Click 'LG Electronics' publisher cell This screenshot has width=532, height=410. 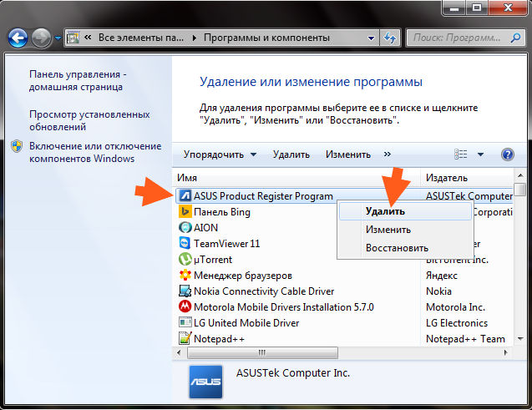tap(457, 323)
